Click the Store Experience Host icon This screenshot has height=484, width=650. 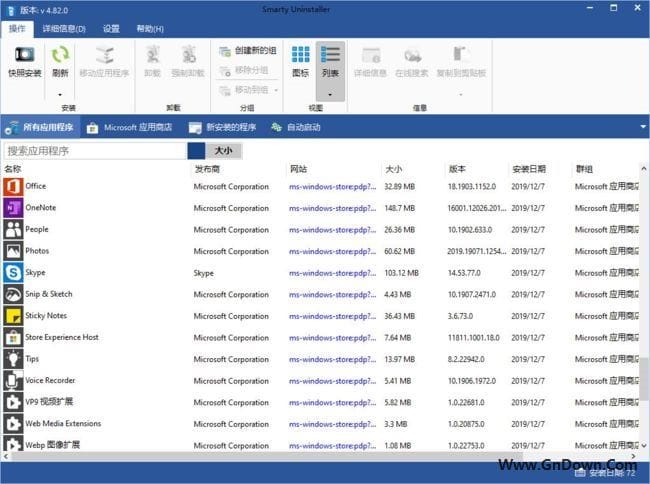[x=13, y=338]
